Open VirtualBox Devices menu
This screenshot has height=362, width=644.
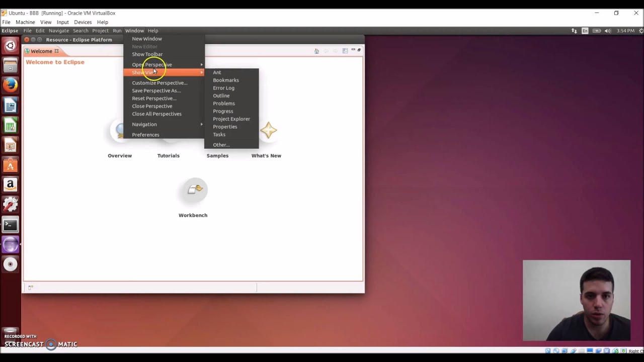83,22
